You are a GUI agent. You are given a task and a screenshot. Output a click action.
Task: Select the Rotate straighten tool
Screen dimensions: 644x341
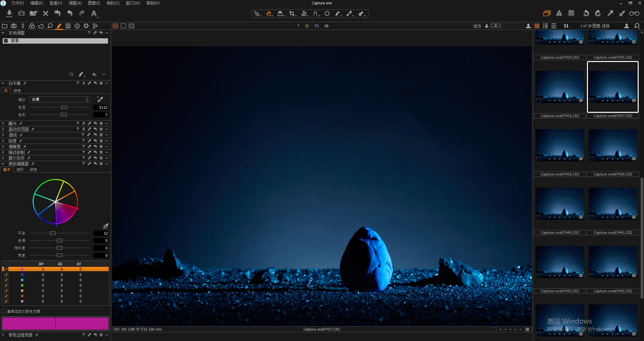tap(304, 14)
